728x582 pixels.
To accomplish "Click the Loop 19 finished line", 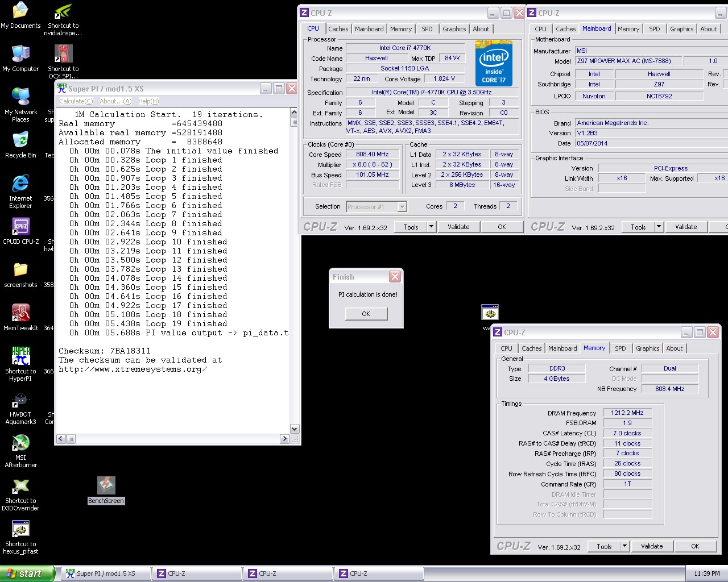I will click(x=148, y=324).
